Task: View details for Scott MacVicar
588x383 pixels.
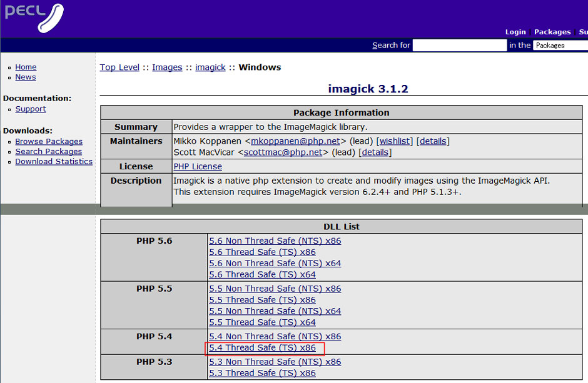Action: click(x=375, y=152)
